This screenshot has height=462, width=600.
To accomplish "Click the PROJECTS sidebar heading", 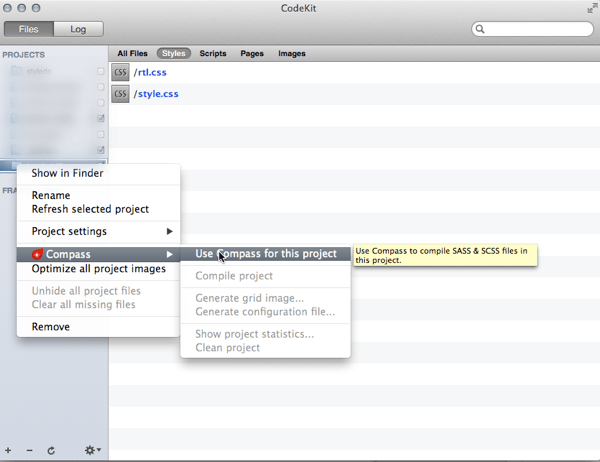I will pos(24,55).
